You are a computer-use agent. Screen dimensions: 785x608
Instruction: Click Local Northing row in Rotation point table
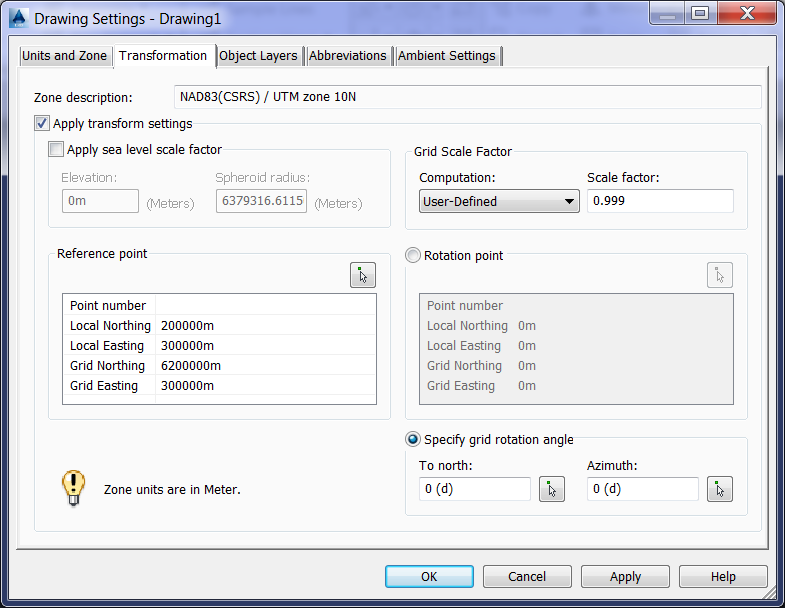click(x=576, y=326)
